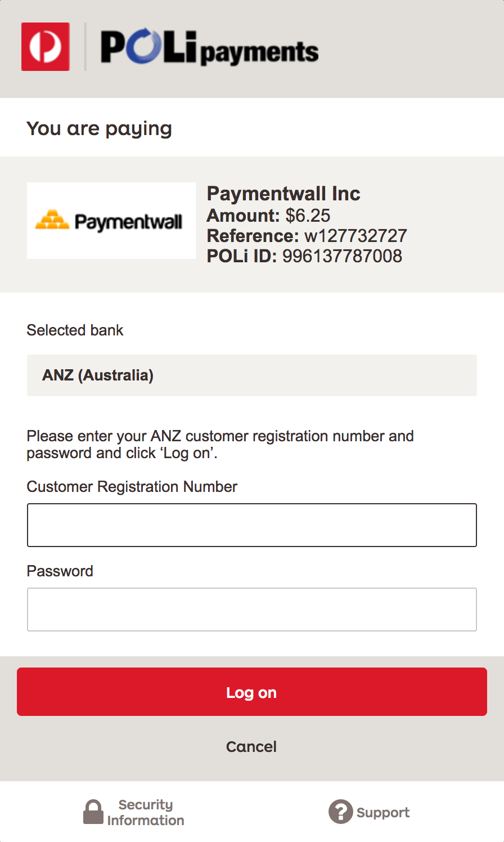
Task: Click the Support question mark icon
Action: click(x=340, y=812)
